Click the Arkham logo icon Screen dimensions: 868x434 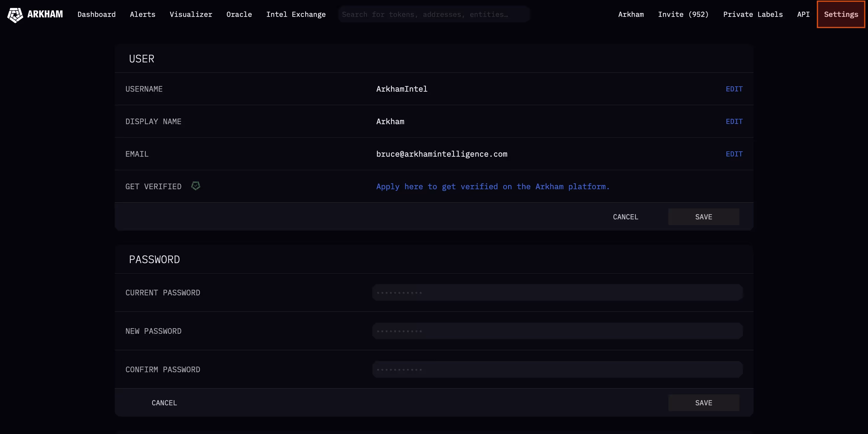point(15,15)
